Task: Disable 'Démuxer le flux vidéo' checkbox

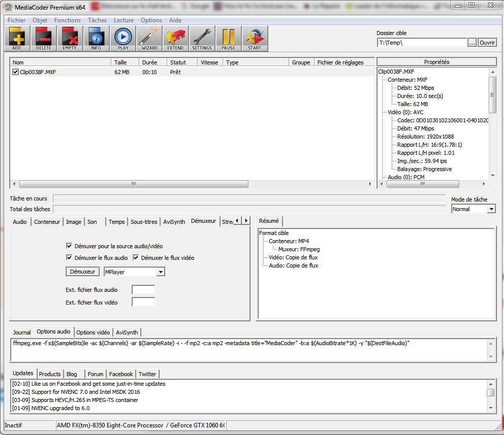Action: (x=136, y=258)
